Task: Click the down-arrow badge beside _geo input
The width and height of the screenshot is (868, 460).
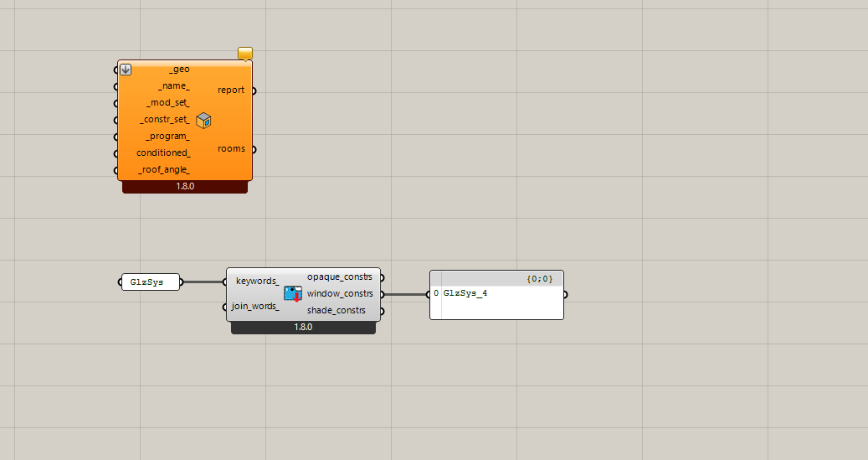Action: point(126,70)
